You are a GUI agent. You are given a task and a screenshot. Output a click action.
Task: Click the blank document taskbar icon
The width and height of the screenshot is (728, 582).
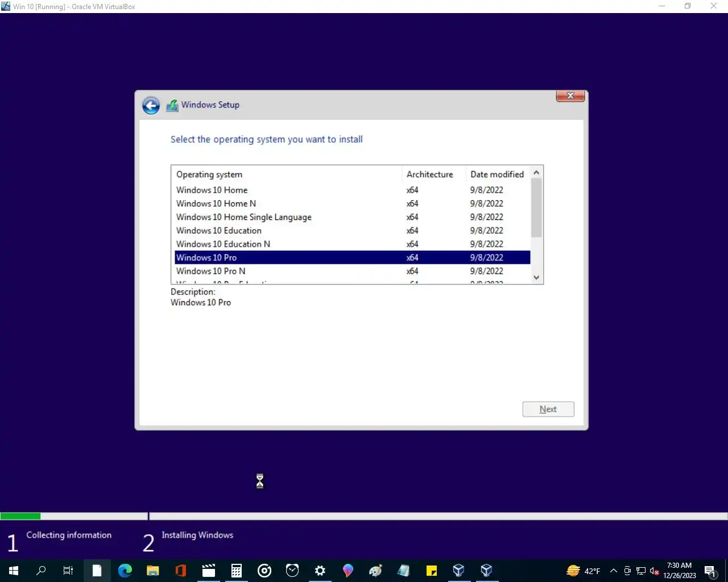(x=97, y=571)
